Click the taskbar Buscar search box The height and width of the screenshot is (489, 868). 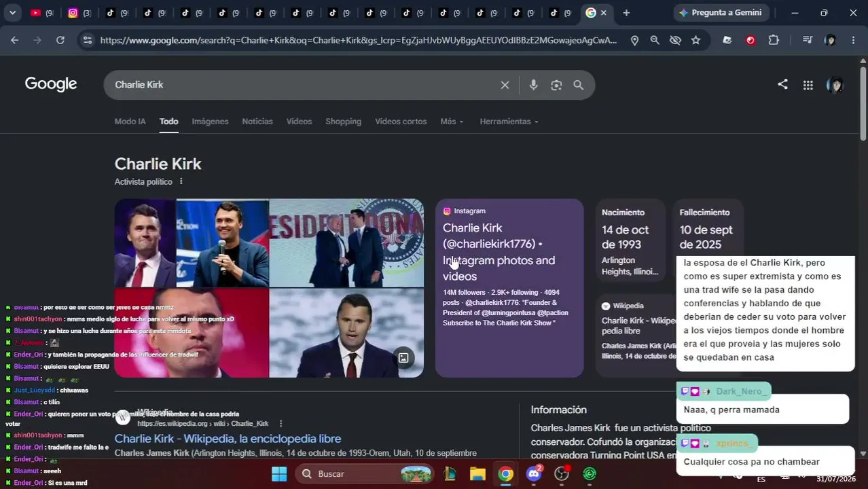click(365, 473)
